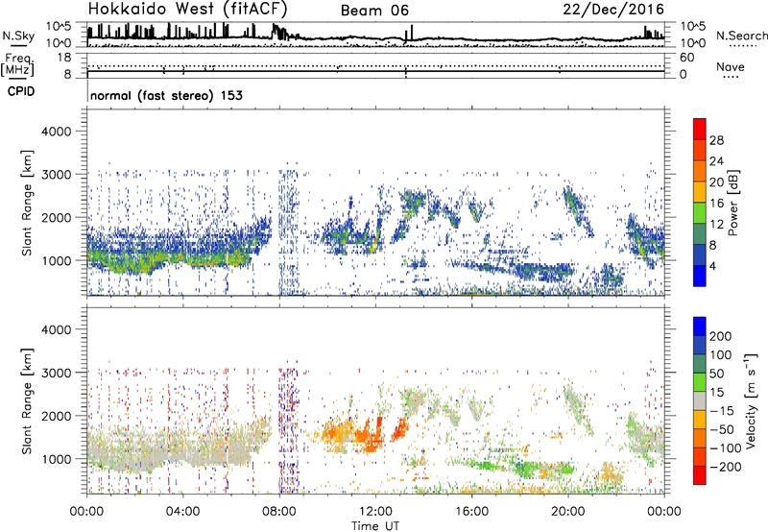768x532 pixels.
Task: Click the green positive-velocity echo band near 18:00
Action: click(524, 468)
